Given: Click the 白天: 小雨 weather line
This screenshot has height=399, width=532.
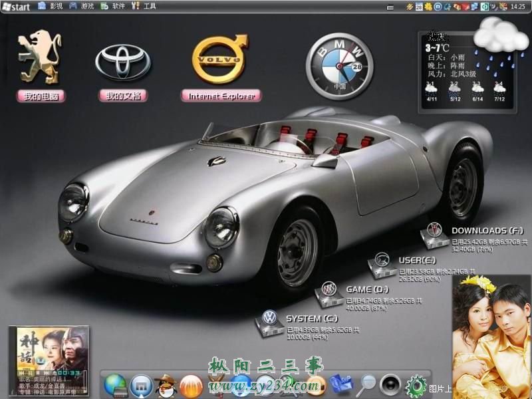Looking at the screenshot, I should (446, 57).
